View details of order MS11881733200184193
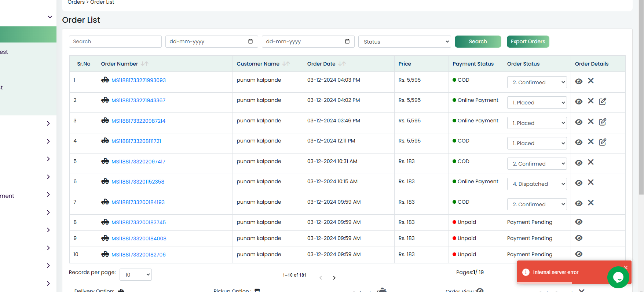Screen dimensions: 644x292 [579, 203]
